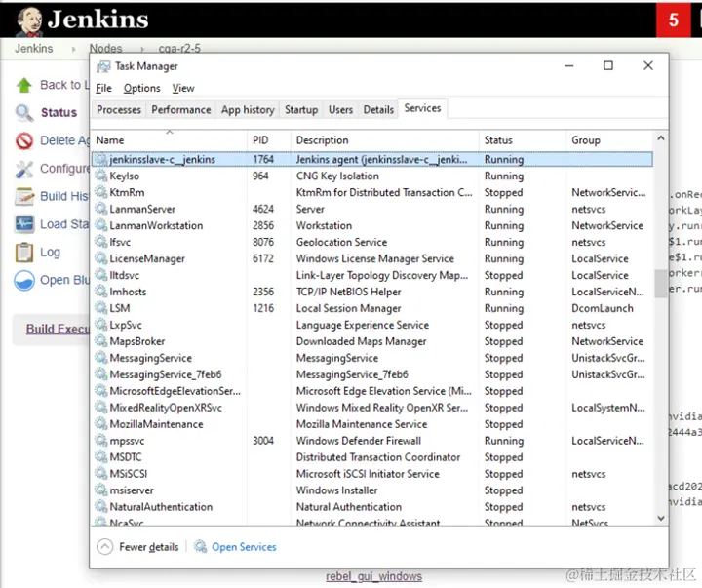Click the scrollbar down arrow in services list
702x588 pixels.
coord(661,518)
